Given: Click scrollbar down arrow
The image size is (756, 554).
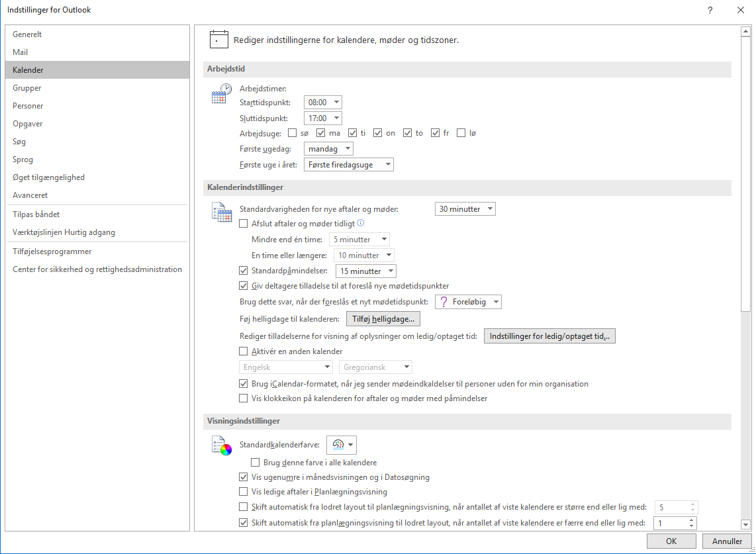Looking at the screenshot, I should pyautogui.click(x=745, y=525).
